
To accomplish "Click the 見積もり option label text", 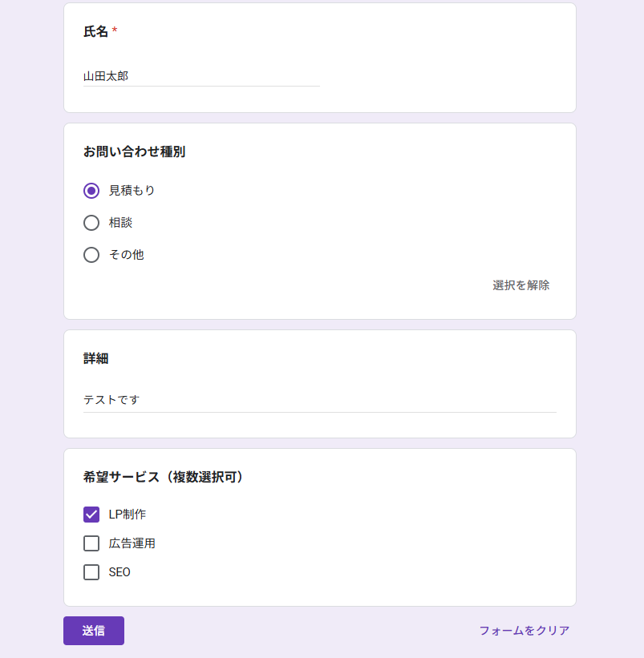I will (132, 191).
